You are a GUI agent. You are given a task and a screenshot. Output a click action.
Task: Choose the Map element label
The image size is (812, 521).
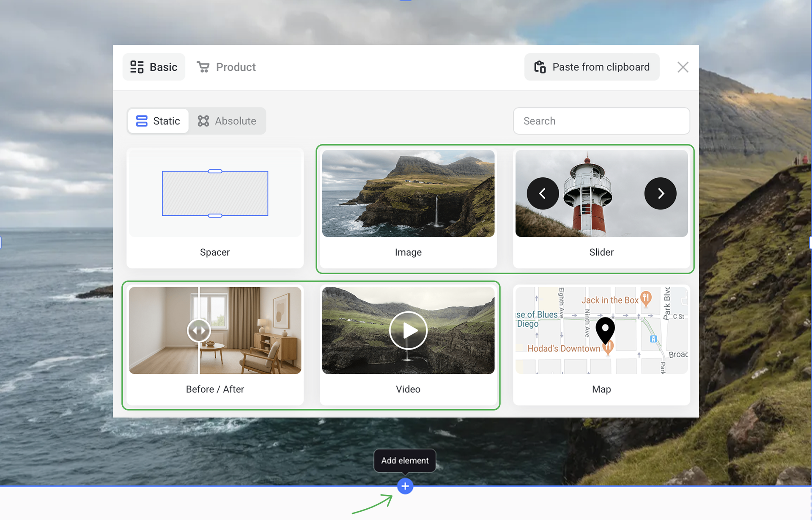[601, 389]
